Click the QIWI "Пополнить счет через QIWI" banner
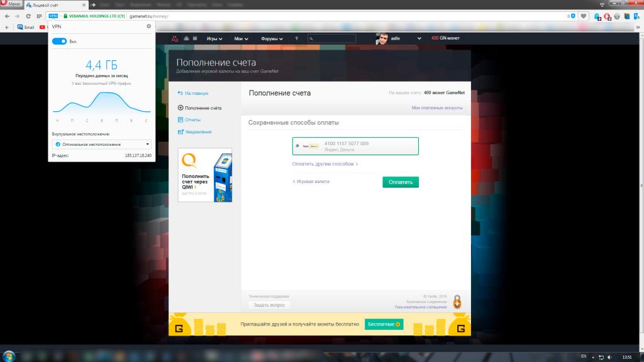 [x=205, y=175]
